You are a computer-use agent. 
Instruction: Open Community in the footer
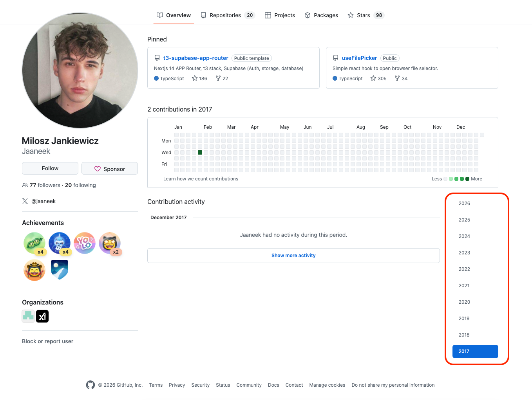(249, 385)
